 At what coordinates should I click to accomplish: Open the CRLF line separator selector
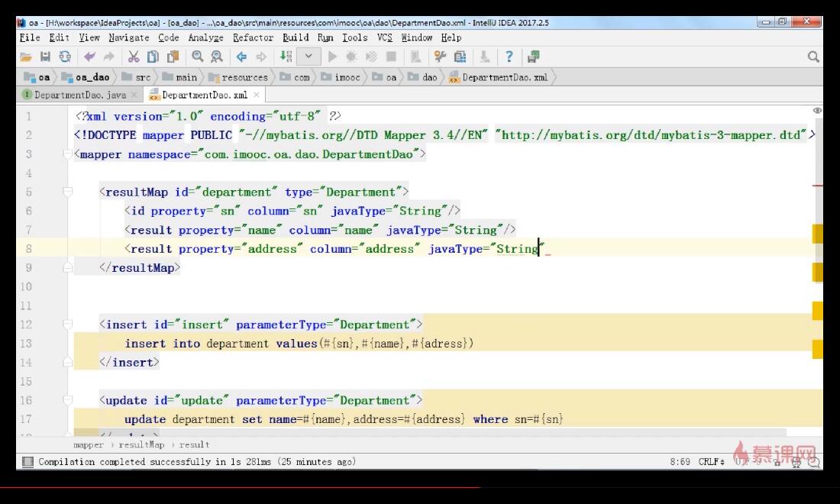712,462
